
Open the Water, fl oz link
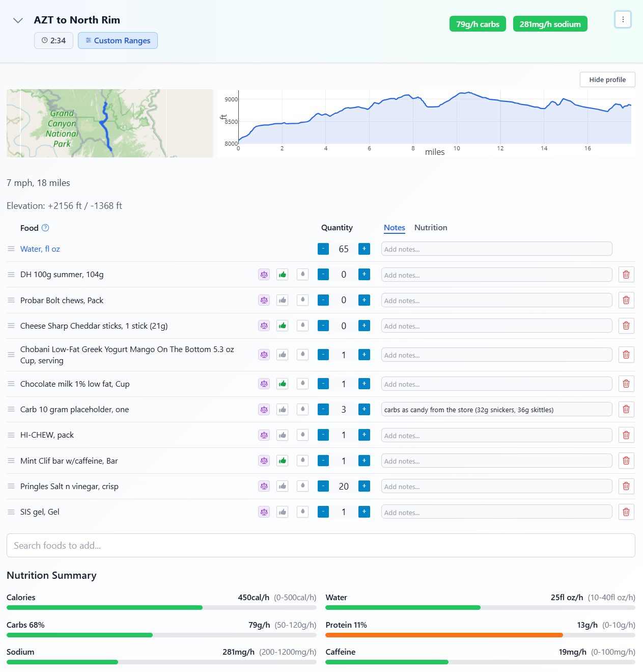coord(40,249)
